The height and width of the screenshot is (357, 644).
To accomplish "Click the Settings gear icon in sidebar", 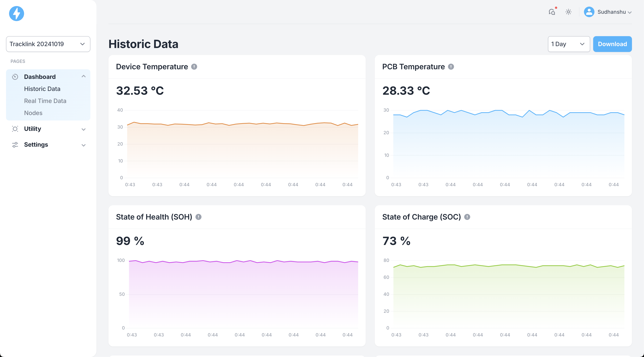I will click(15, 144).
